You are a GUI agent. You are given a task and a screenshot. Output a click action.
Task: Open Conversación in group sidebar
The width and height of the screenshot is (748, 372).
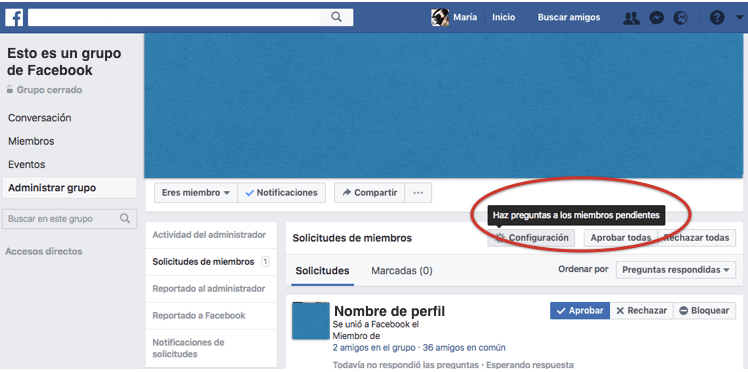click(40, 118)
